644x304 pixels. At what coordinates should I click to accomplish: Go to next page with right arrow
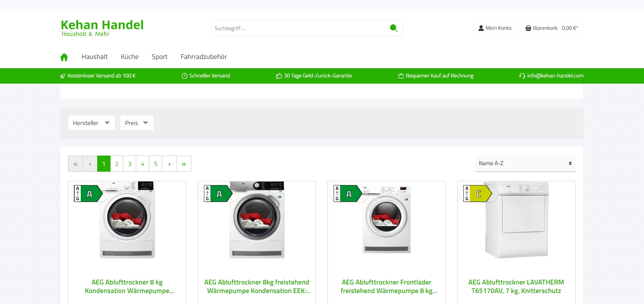click(169, 164)
